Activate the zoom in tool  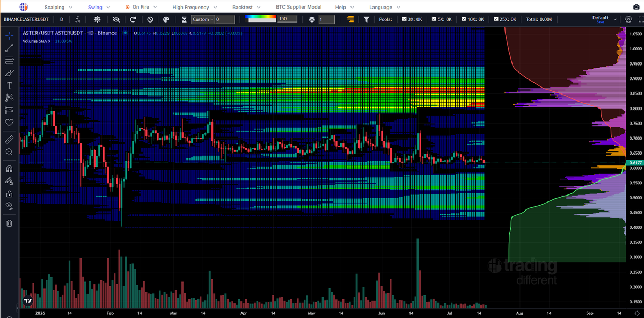(x=9, y=152)
